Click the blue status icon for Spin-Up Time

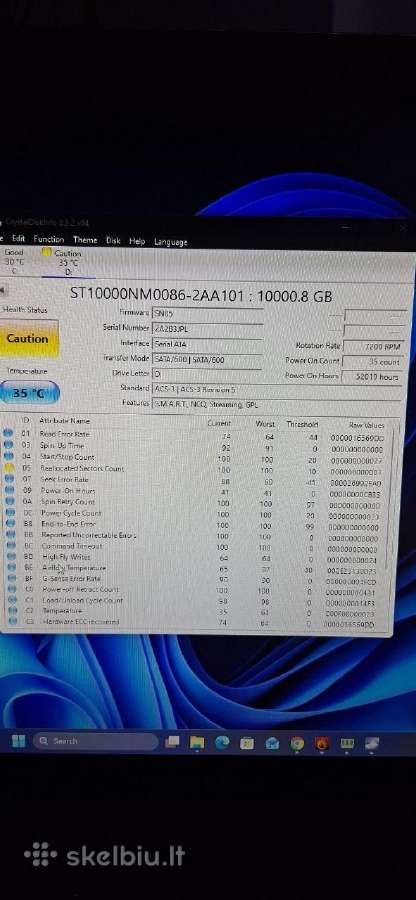[8, 445]
